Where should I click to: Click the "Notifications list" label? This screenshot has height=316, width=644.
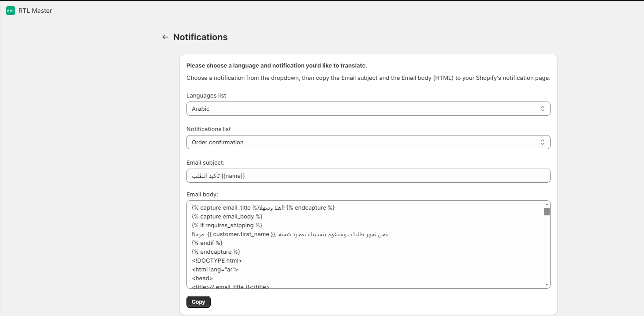[208, 129]
